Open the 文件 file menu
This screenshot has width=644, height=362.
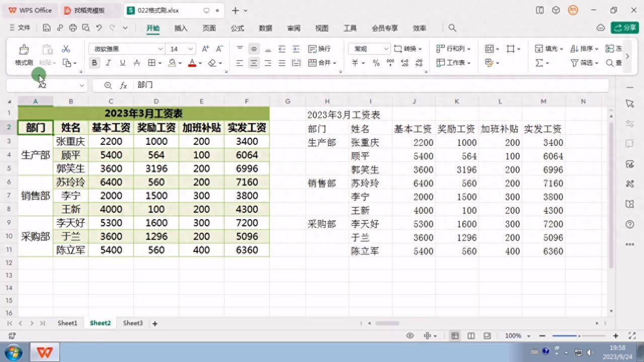pos(20,28)
